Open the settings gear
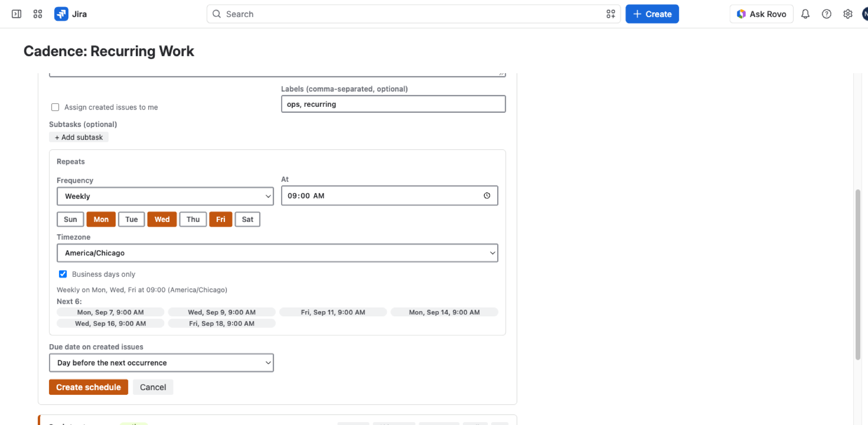 pos(848,14)
